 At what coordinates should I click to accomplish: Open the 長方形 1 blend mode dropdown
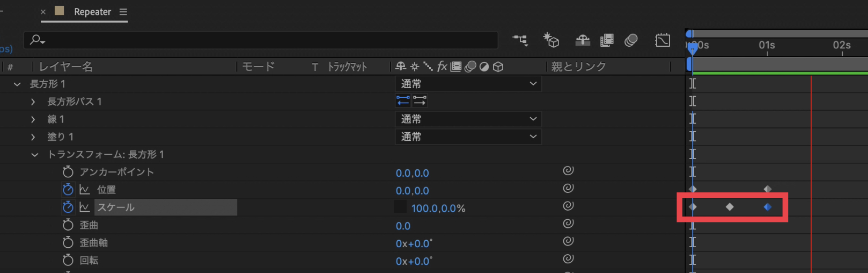click(x=468, y=84)
